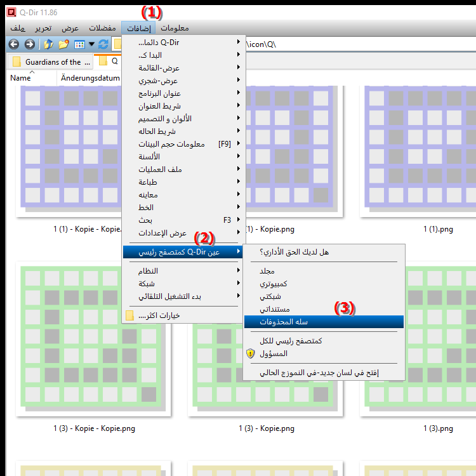Expand the عرض-القائمة submenu
Screen dimensions: 476x476
pos(183,68)
